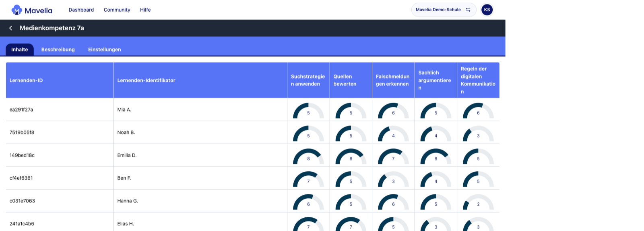Viewport: 644px width, 231px height.
Task: Click the Emilia D. name cell
Action: (200, 155)
